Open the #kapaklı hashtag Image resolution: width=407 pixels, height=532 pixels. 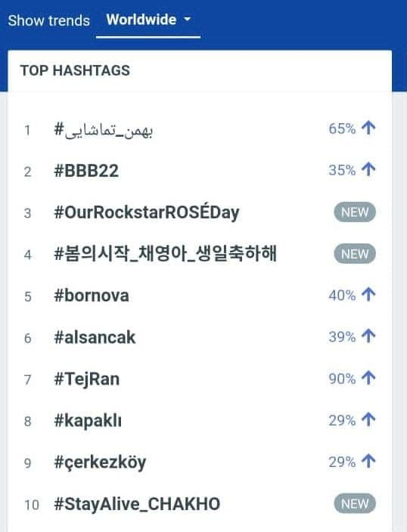88,421
